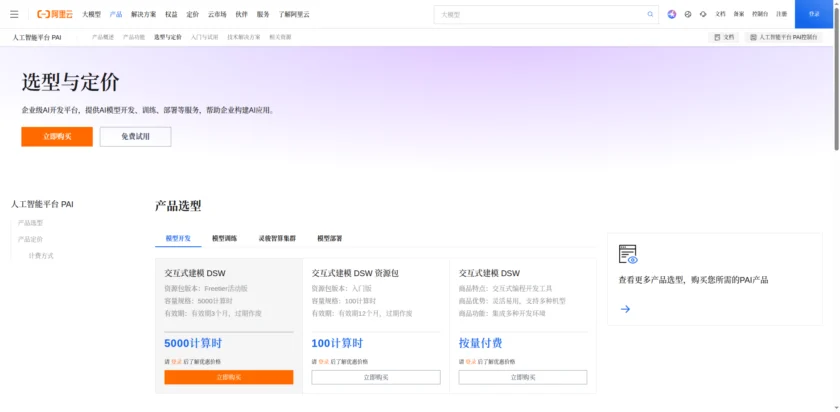Screen dimensions: 840x412
Task: Switch to 产品功能 sub-nav tab
Action: pos(133,38)
